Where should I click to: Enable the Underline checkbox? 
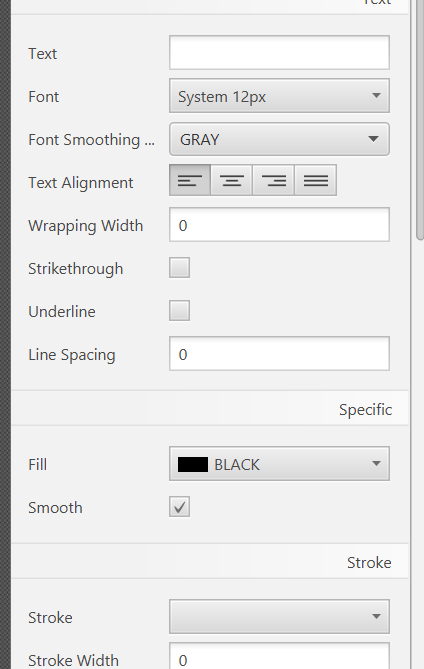tap(179, 311)
